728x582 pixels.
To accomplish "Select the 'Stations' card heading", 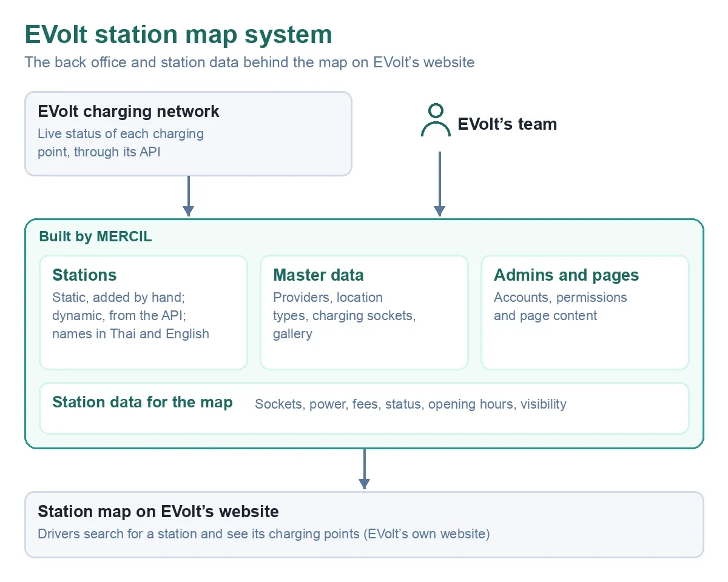I will [x=84, y=275].
